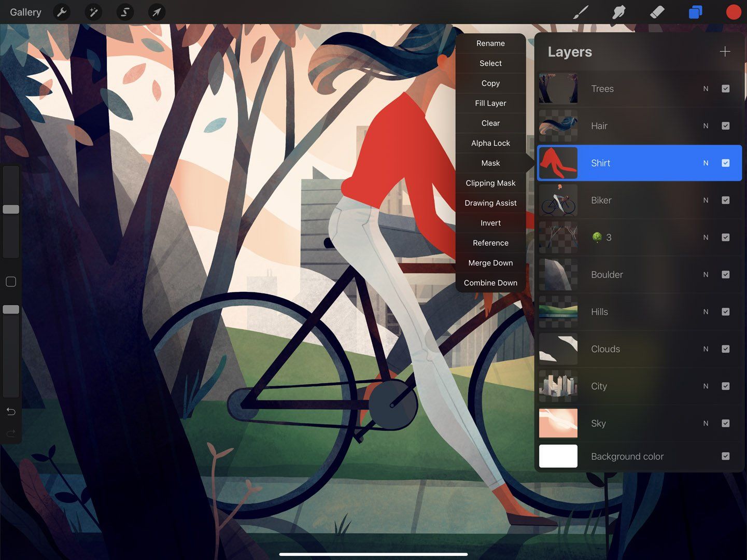Select the Boulder layer thumbnail
The width and height of the screenshot is (747, 560).
click(558, 274)
